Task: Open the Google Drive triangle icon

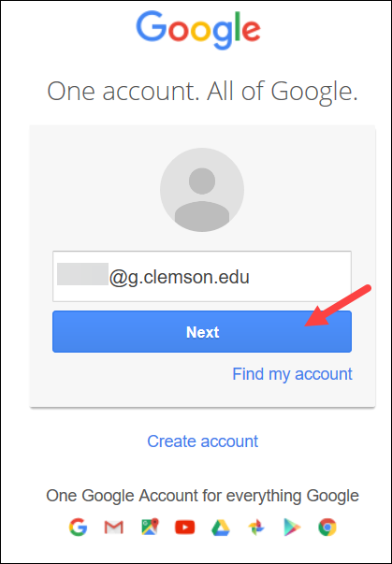Action: click(x=221, y=528)
